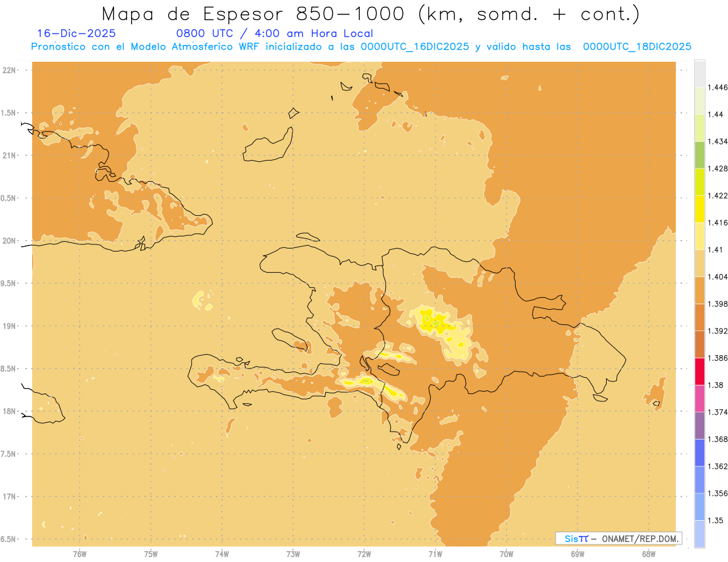The height and width of the screenshot is (562, 728).
Task: Click the green legend segment between 1.428 and 1.434
Action: point(699,155)
